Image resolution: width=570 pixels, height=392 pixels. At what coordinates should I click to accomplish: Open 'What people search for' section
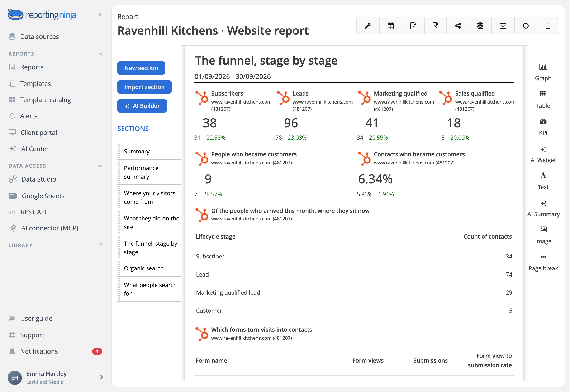point(149,289)
